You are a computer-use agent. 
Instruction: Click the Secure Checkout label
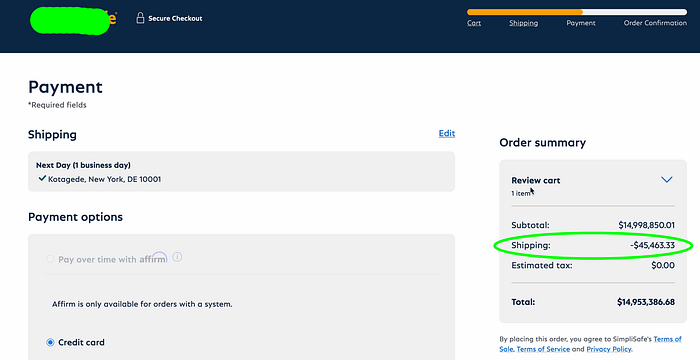(x=175, y=18)
